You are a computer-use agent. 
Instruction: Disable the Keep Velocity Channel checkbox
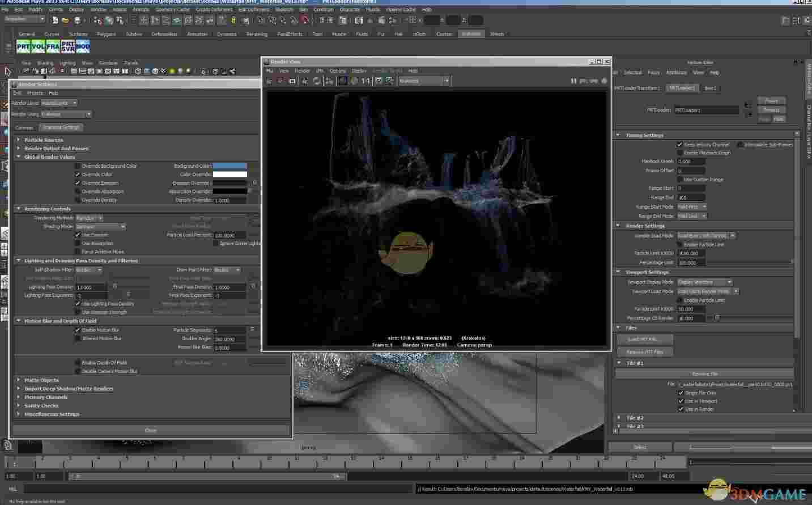click(x=679, y=145)
